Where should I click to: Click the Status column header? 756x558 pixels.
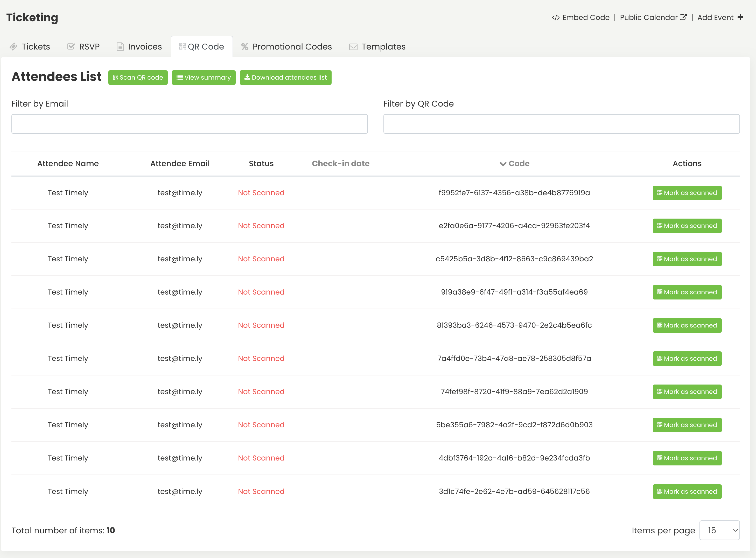[x=261, y=163]
